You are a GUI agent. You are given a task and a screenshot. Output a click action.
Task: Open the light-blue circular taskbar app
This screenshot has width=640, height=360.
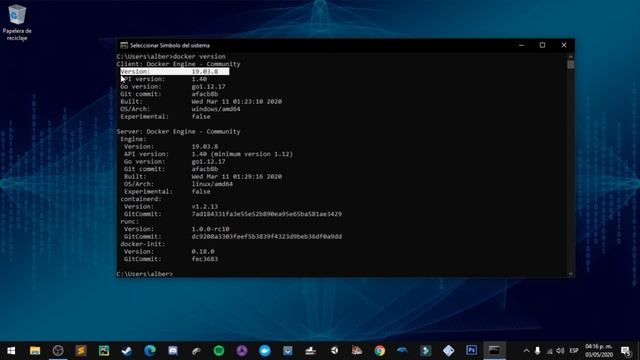264,351
